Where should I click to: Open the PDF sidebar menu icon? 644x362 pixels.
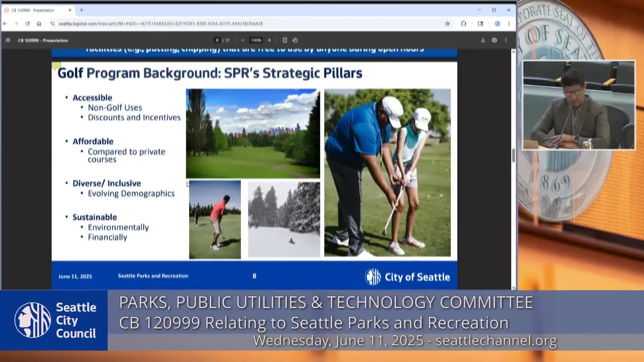click(x=8, y=40)
